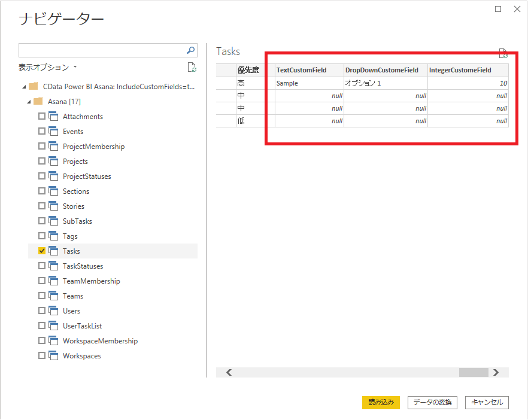Click the SubTasks table icon

53,221
